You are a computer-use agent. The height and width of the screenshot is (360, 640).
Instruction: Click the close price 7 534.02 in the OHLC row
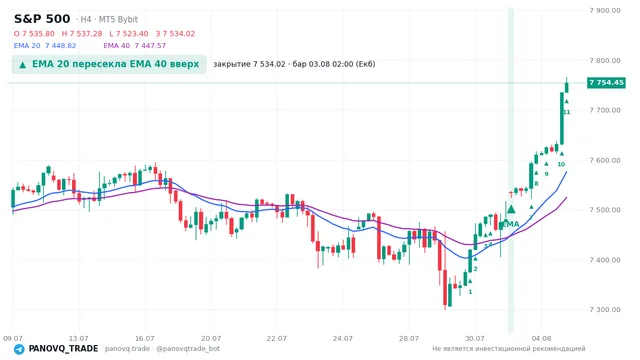176,33
